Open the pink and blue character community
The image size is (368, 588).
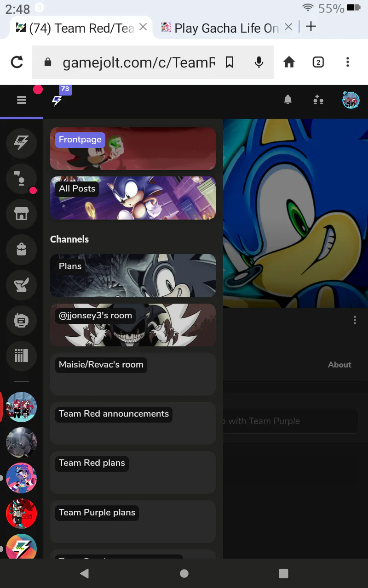point(21,478)
